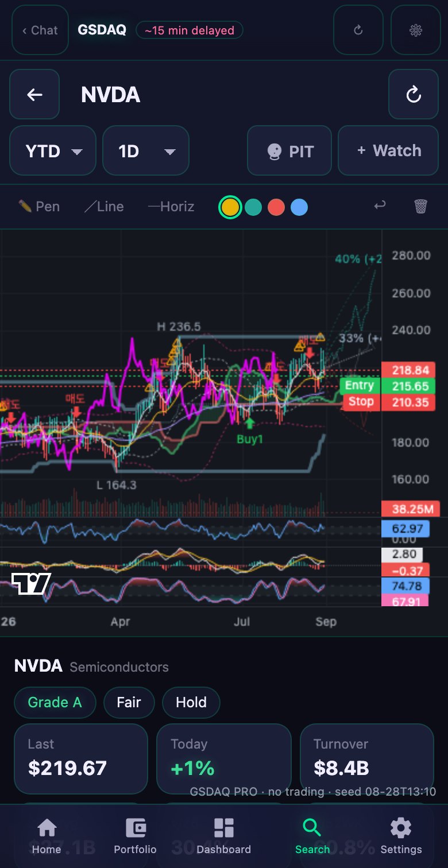Click the L 164.3 low label
The width and height of the screenshot is (448, 868).
point(117,485)
